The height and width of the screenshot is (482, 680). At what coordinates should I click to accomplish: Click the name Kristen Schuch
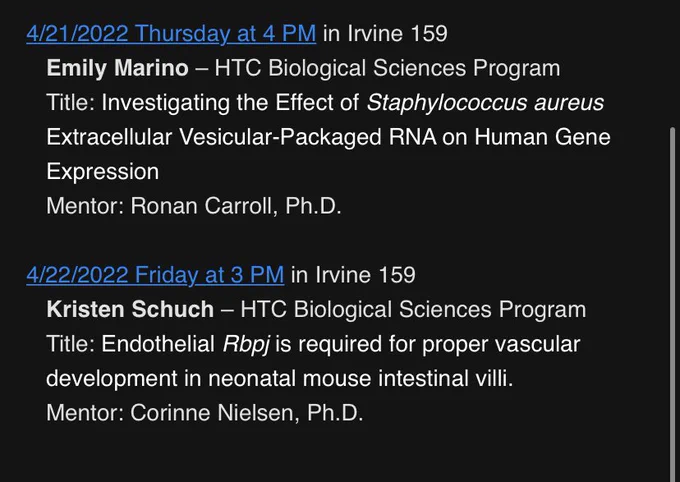tap(130, 309)
